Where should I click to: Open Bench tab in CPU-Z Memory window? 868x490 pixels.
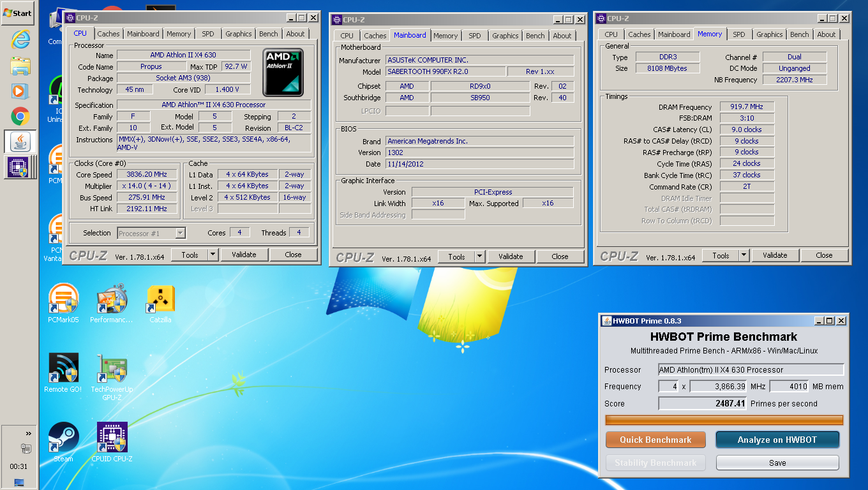click(x=800, y=34)
